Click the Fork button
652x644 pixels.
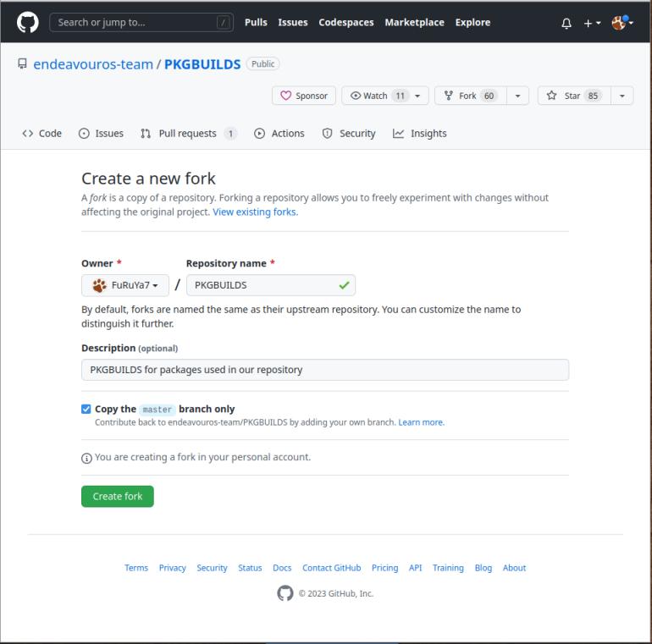pyautogui.click(x=471, y=96)
